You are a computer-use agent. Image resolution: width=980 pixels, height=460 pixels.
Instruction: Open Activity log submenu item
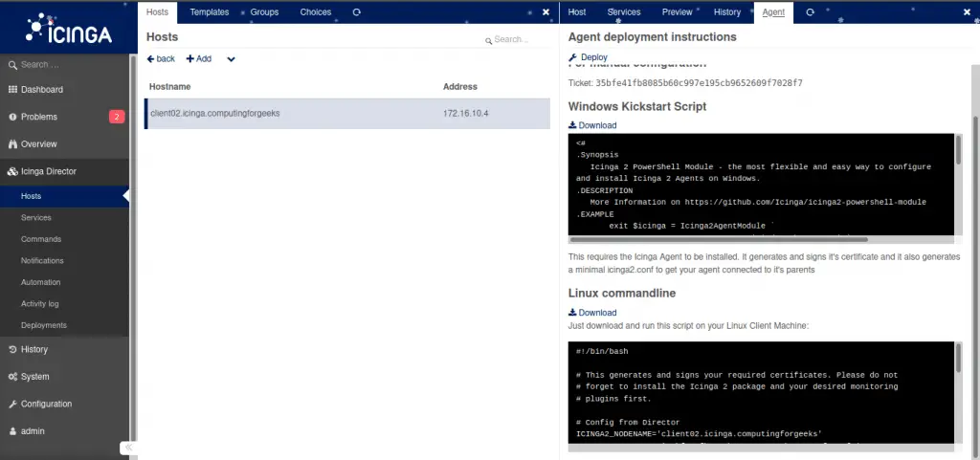pyautogui.click(x=39, y=304)
